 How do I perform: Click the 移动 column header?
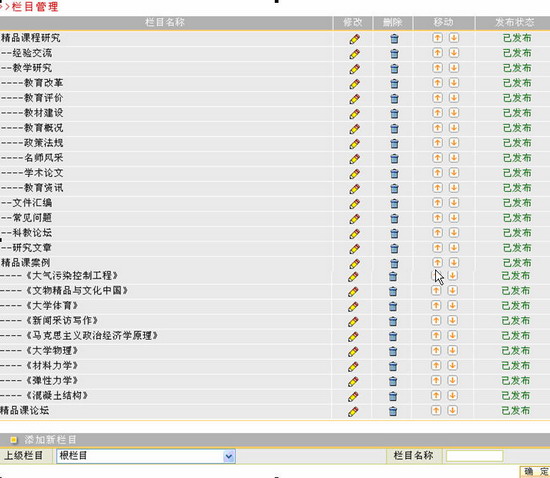[444, 22]
